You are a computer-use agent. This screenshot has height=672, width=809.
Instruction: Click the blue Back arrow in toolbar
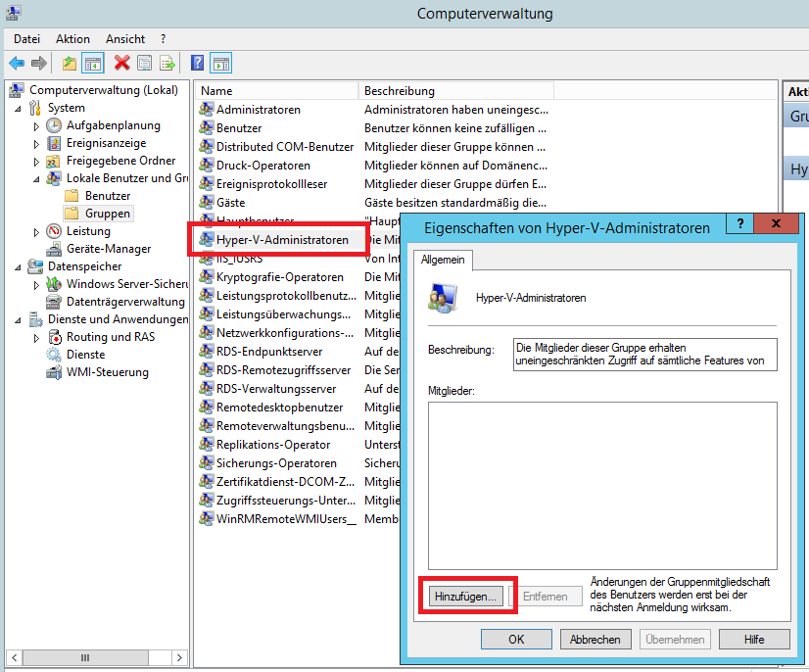click(17, 63)
